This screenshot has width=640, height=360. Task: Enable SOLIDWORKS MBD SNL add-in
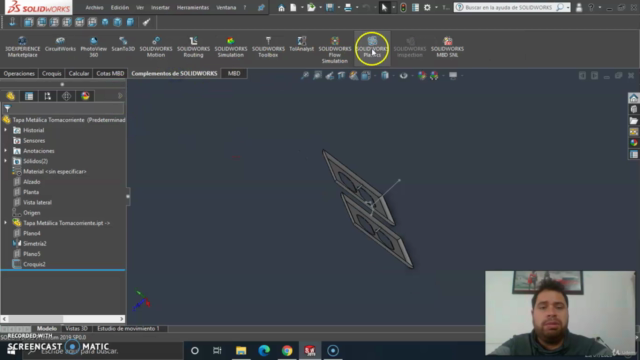[x=447, y=47]
